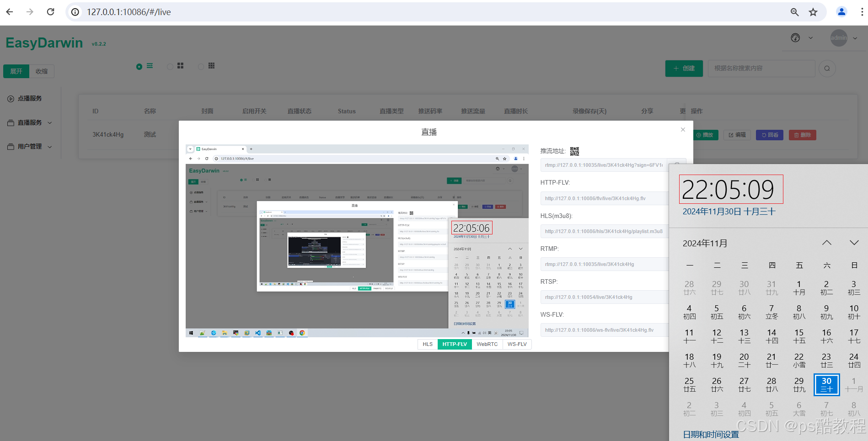The width and height of the screenshot is (868, 441).
Task: Switch player to WS-FLV tab
Action: (517, 344)
